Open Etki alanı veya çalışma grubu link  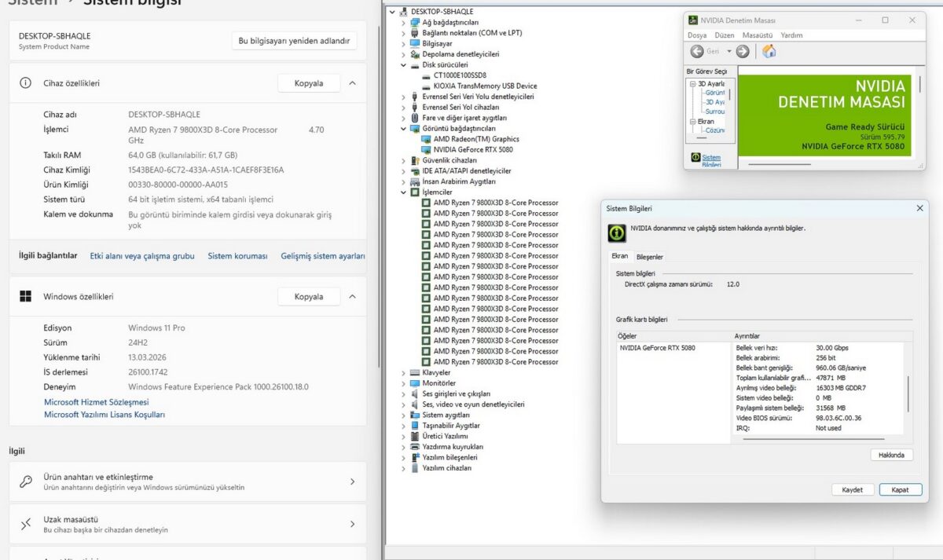(x=142, y=256)
